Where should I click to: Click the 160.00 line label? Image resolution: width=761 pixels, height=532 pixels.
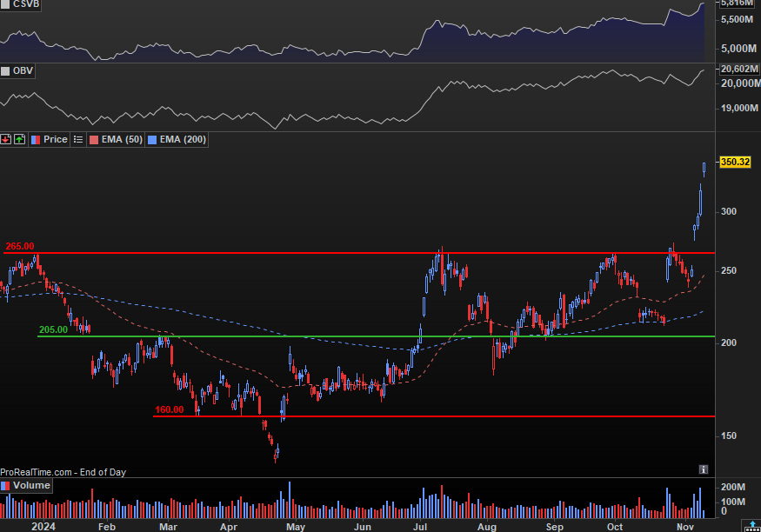click(x=170, y=409)
